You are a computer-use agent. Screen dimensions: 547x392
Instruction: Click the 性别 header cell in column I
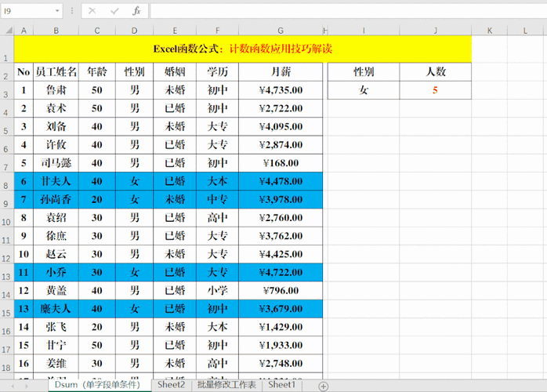coord(364,72)
